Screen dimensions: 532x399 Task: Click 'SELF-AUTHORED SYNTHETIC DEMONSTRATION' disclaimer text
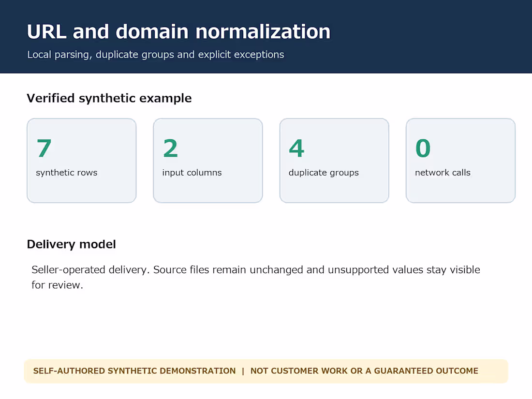pyautogui.click(x=134, y=371)
